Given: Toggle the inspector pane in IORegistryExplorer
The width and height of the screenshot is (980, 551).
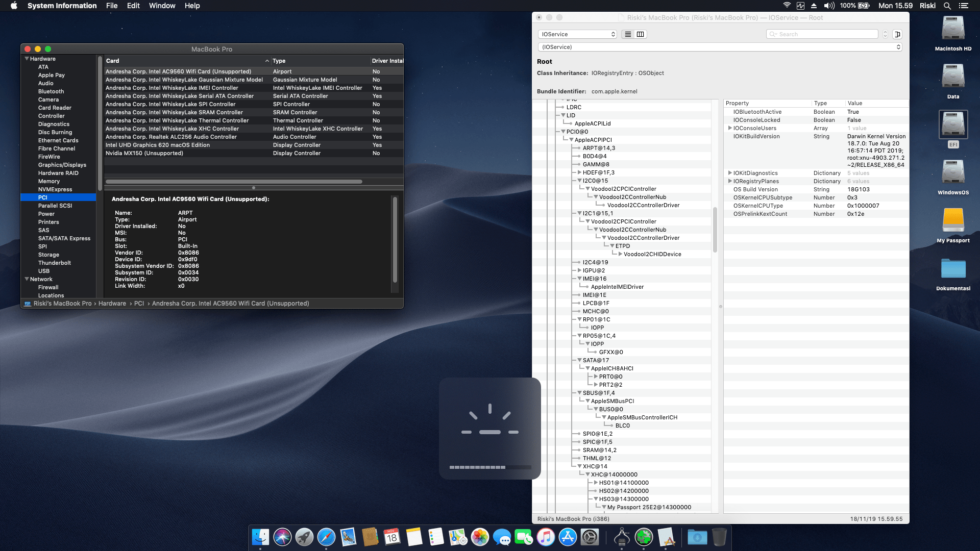Looking at the screenshot, I should 897,34.
